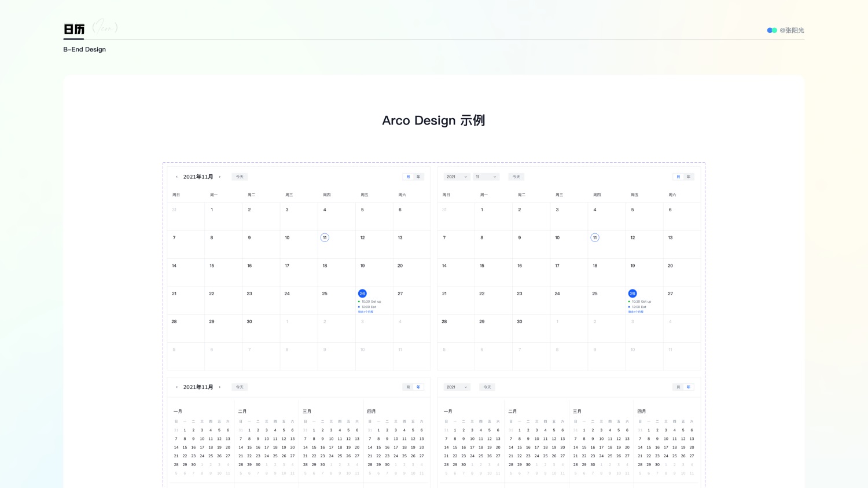Image resolution: width=868 pixels, height=488 pixels.
Task: Select day 15 in arrow-navigation month calendar
Action: [212, 266]
